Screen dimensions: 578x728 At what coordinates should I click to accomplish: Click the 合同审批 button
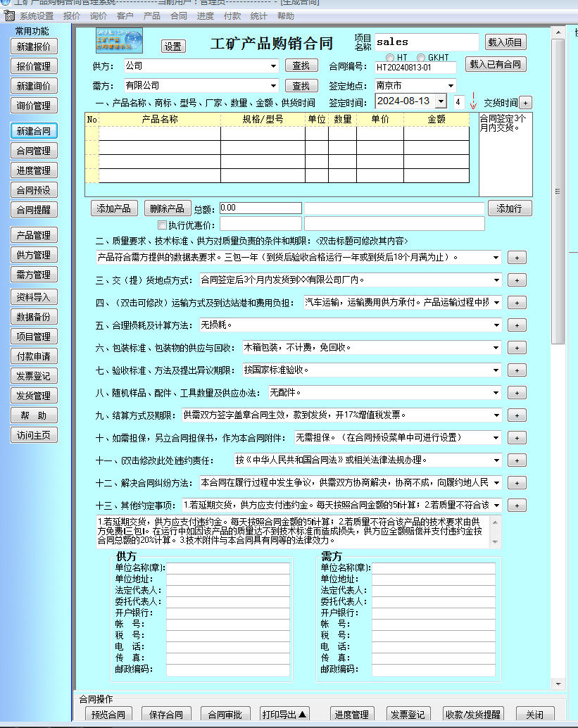225,714
